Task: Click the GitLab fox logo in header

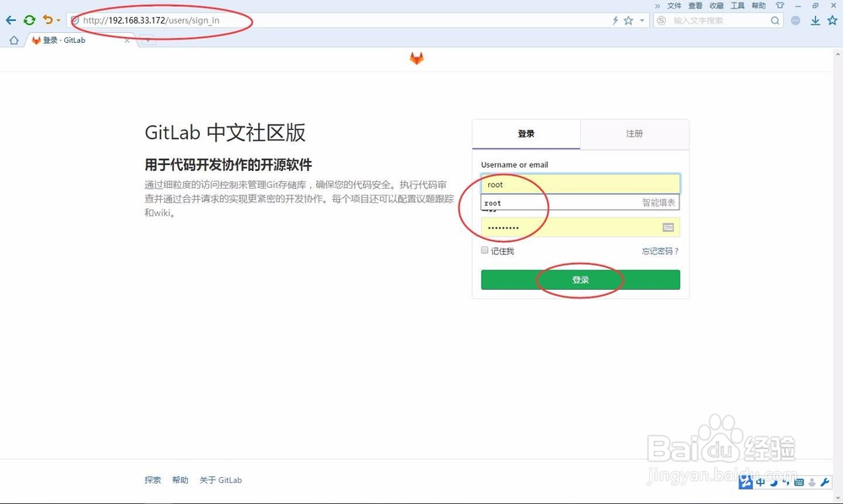Action: pyautogui.click(x=416, y=58)
